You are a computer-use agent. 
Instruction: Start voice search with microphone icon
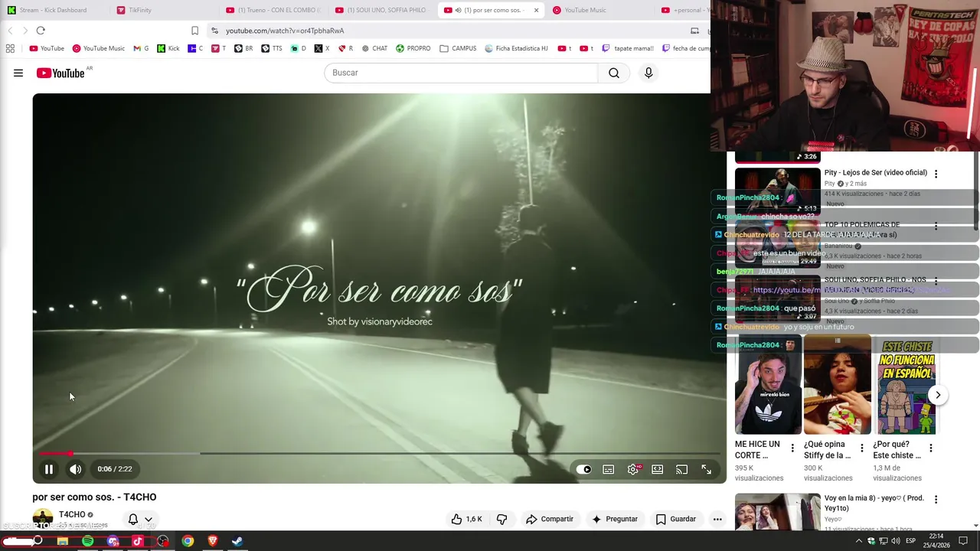(x=648, y=73)
